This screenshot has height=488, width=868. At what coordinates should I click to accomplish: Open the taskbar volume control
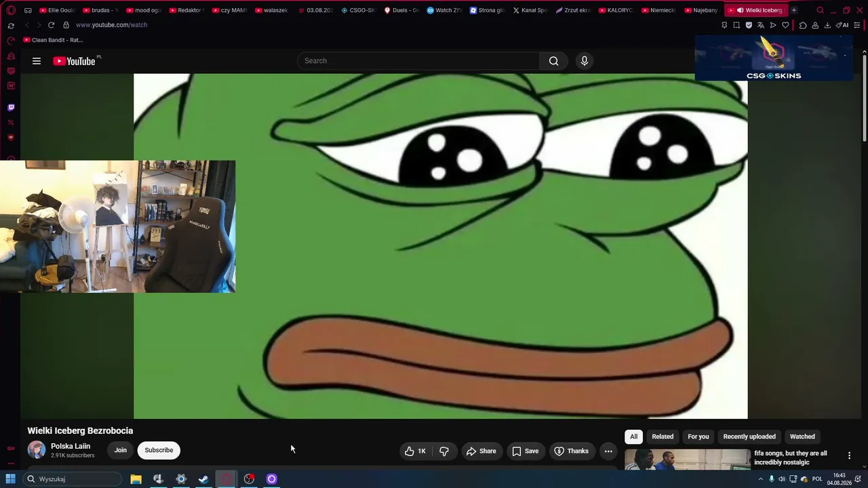coord(782,479)
